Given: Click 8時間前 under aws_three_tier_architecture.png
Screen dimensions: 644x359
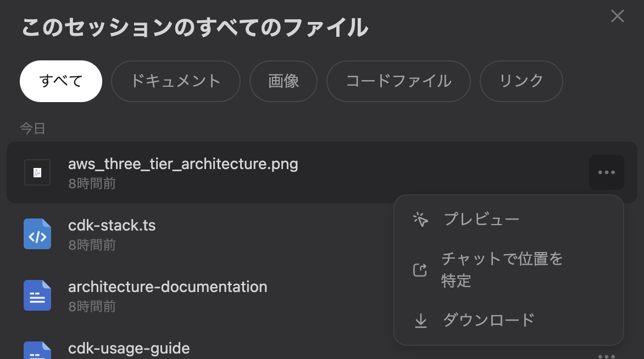Looking at the screenshot, I should point(92,183).
